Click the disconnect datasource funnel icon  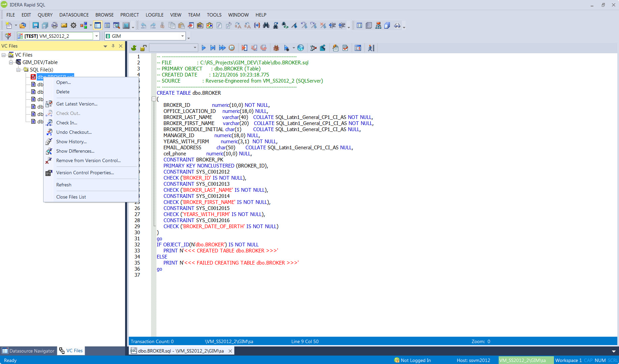coord(8,36)
